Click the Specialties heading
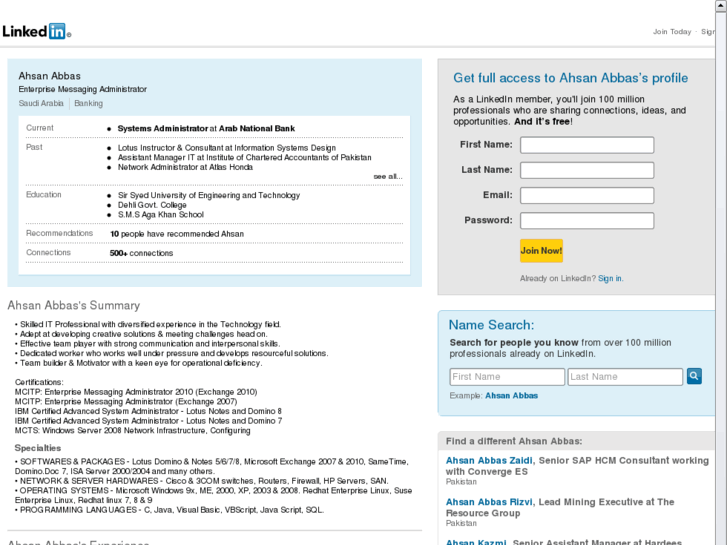Viewport: 727px width, 545px height. (x=38, y=448)
